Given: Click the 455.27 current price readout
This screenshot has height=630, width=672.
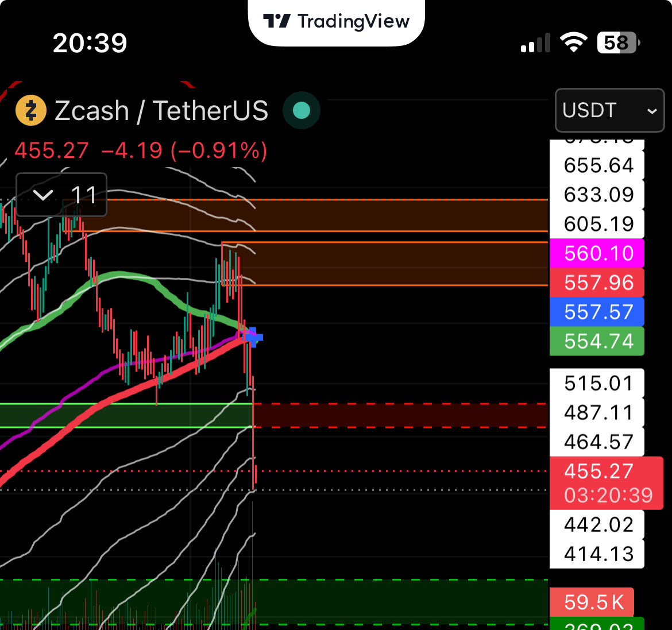Looking at the screenshot, I should [x=52, y=150].
